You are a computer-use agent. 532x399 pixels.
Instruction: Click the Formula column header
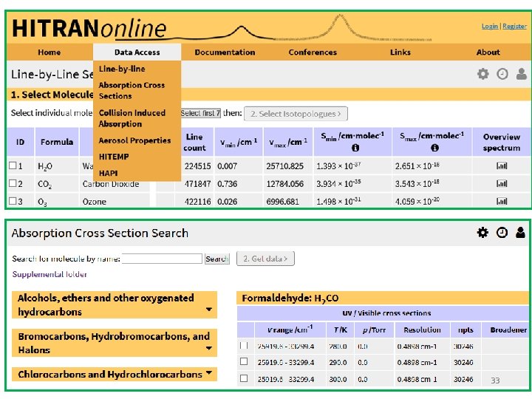point(57,142)
